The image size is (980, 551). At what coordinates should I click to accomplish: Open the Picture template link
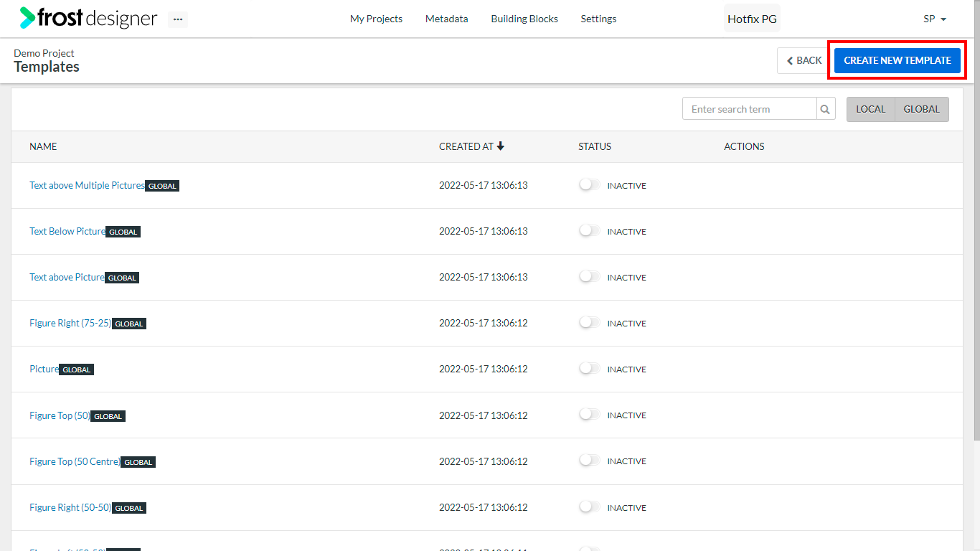(44, 369)
